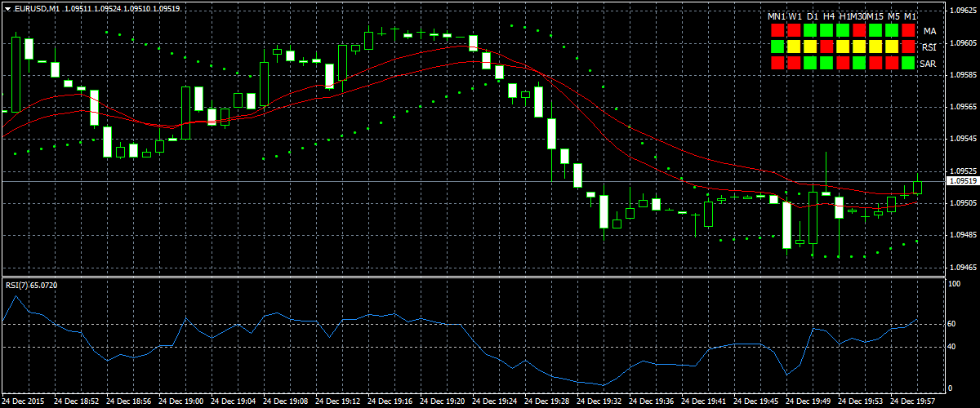
Task: Click the RSI signal square for M1
Action: tap(908, 47)
